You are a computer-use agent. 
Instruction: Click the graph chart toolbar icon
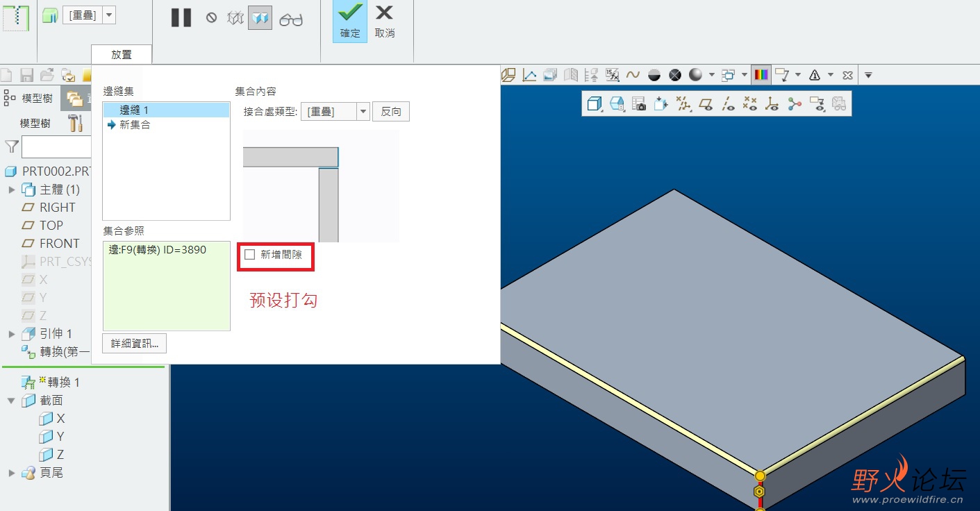[x=529, y=75]
